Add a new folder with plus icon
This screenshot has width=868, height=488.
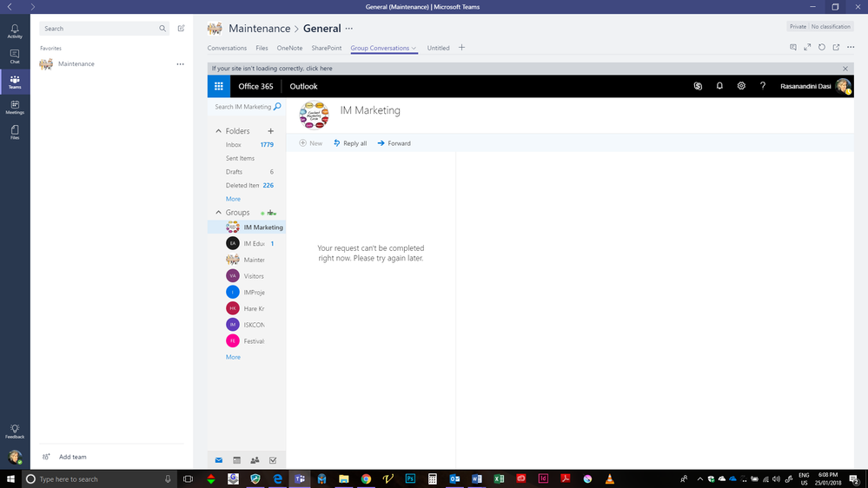click(x=271, y=131)
